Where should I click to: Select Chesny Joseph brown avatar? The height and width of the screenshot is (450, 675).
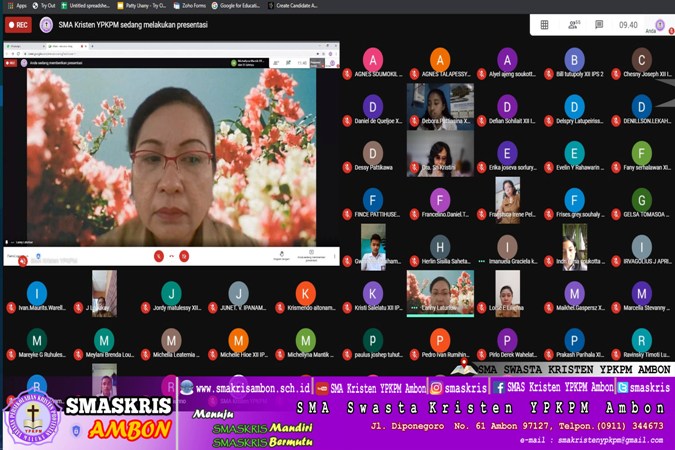(x=641, y=60)
